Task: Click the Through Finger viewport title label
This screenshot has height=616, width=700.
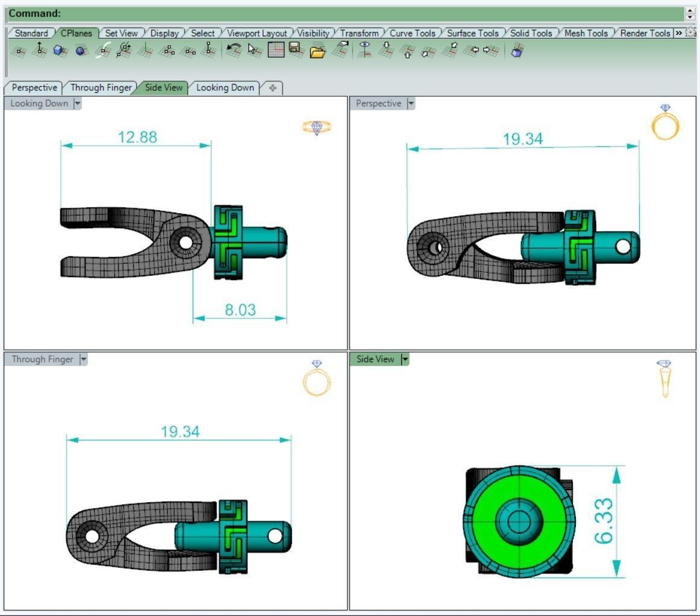Action: pyautogui.click(x=42, y=359)
